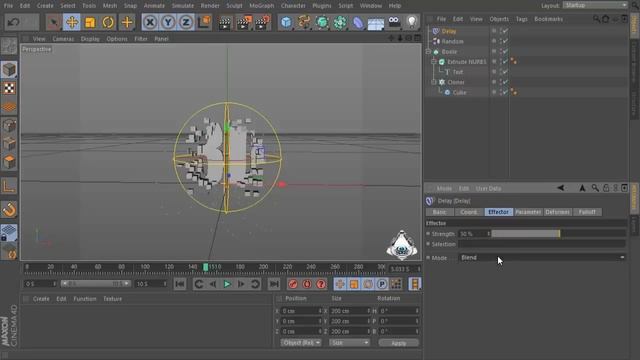Click Render to Picture Viewer icon
This screenshot has width=640, height=360.
(x=244, y=22)
